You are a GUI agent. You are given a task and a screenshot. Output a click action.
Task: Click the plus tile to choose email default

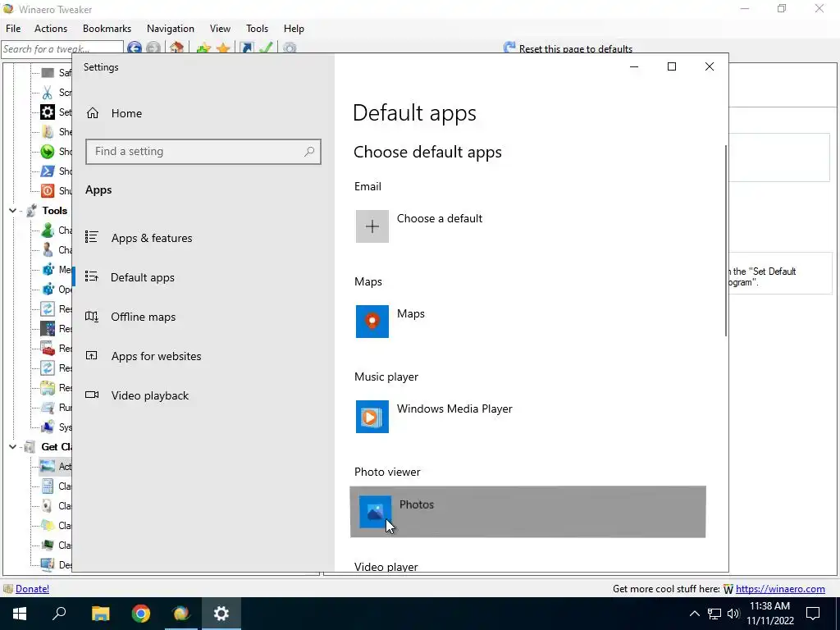tap(372, 226)
